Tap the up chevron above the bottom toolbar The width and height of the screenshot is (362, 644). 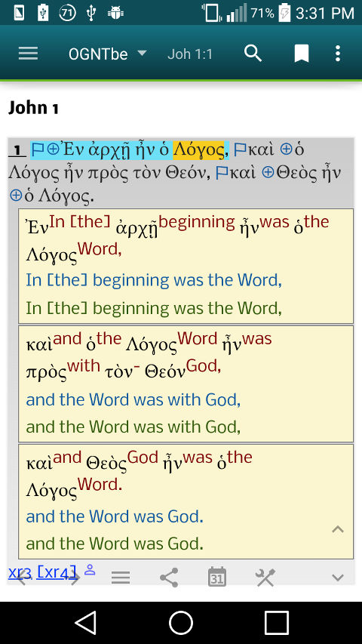337,529
